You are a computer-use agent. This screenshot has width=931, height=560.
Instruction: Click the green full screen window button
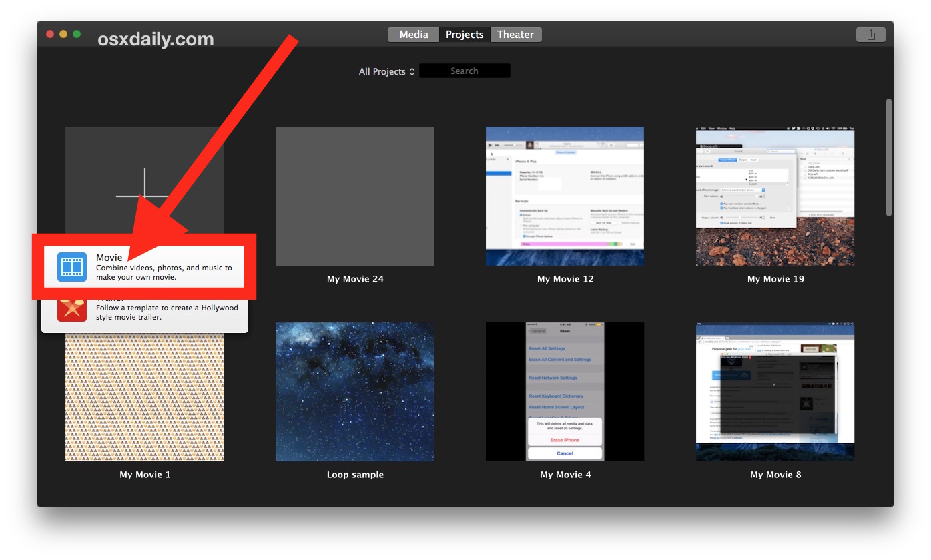pyautogui.click(x=77, y=34)
